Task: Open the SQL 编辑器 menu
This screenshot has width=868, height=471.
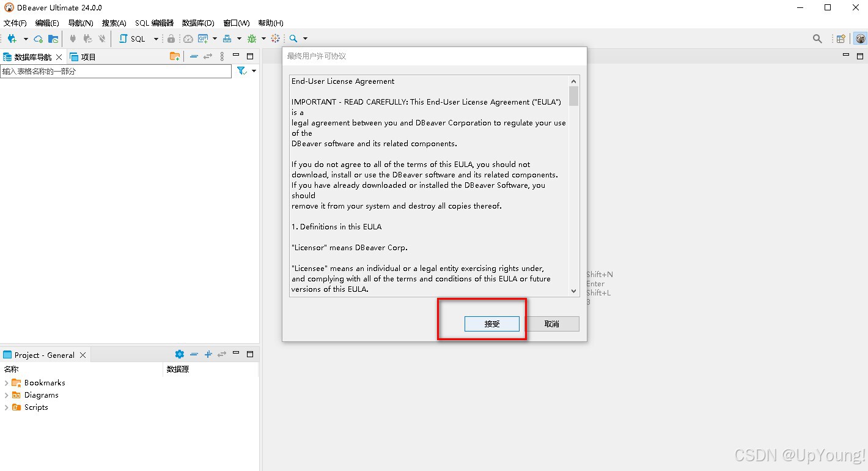Action: (x=154, y=23)
